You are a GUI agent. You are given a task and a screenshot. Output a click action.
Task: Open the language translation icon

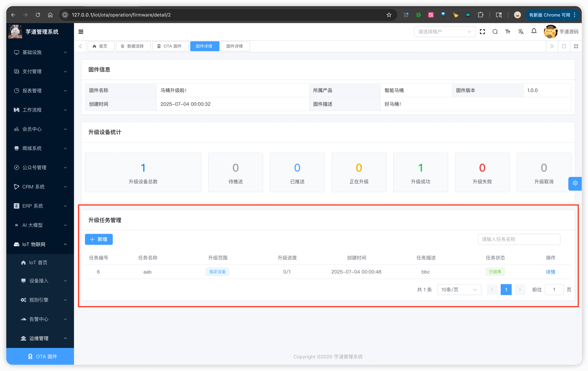tap(521, 32)
